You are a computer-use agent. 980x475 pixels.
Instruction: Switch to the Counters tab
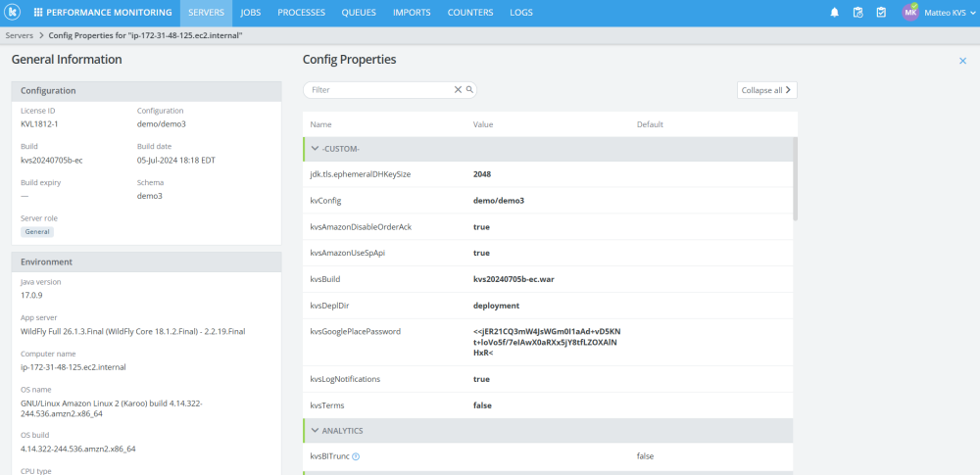(470, 13)
